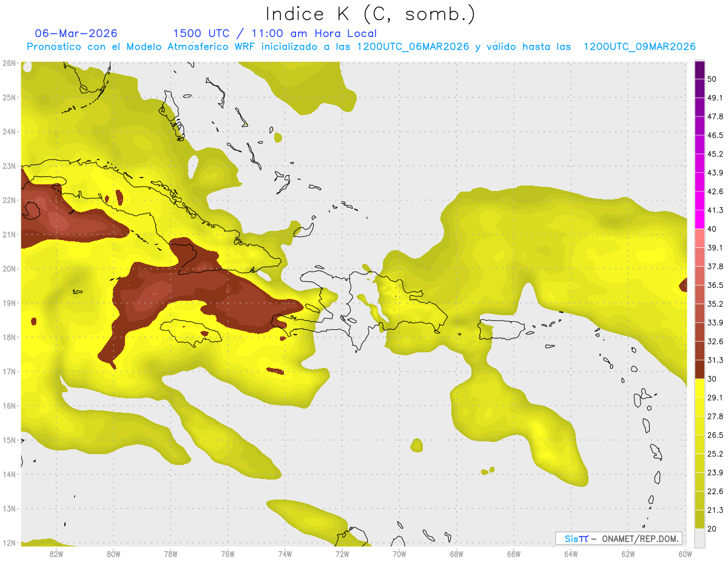Pick the salmon colorbar swatch between 39.1 and 40
The image size is (728, 562).
click(x=699, y=238)
